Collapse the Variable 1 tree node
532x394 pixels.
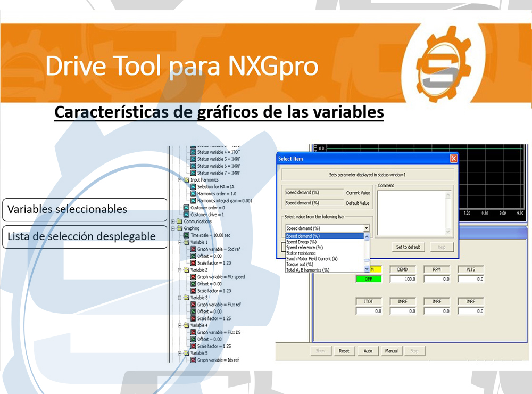tap(180, 242)
